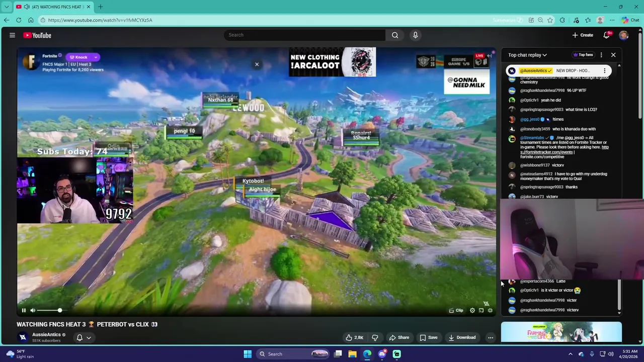Image resolution: width=644 pixels, height=362 pixels.
Task: Open the favorites list icon
Action: point(588,20)
